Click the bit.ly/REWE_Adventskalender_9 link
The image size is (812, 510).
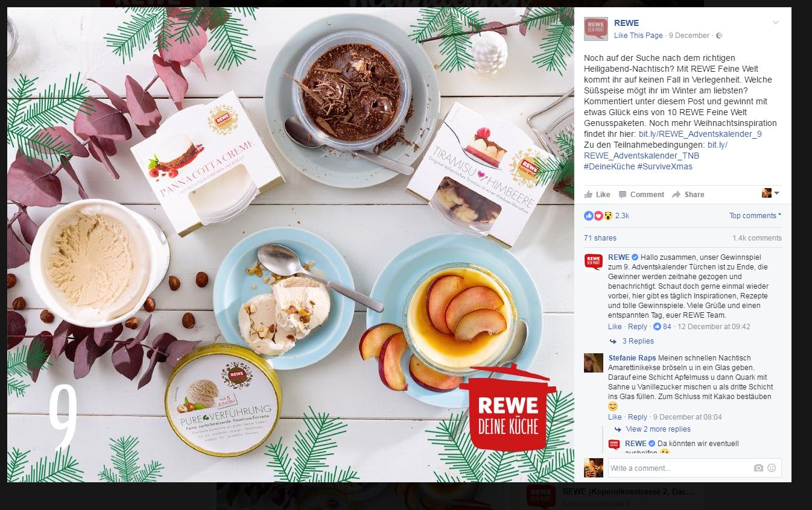(x=700, y=134)
